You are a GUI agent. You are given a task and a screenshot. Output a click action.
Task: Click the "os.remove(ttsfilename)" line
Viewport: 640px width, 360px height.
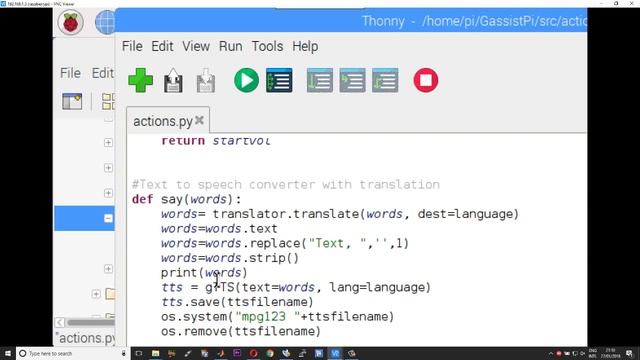click(241, 331)
